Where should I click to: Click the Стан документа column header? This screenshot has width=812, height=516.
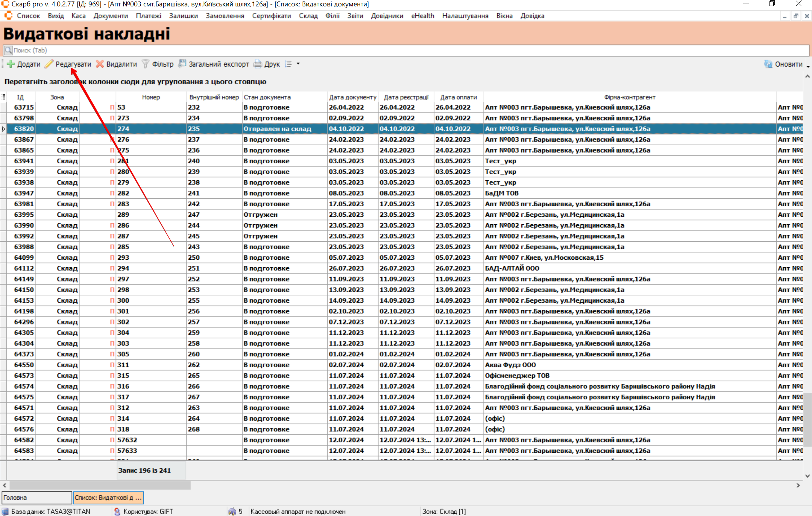[x=267, y=97]
